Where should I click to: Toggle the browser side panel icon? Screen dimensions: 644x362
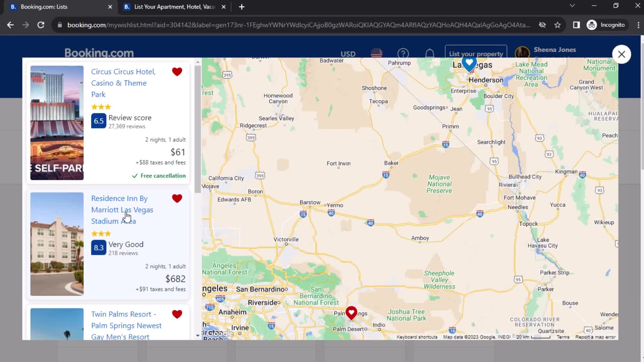(576, 25)
